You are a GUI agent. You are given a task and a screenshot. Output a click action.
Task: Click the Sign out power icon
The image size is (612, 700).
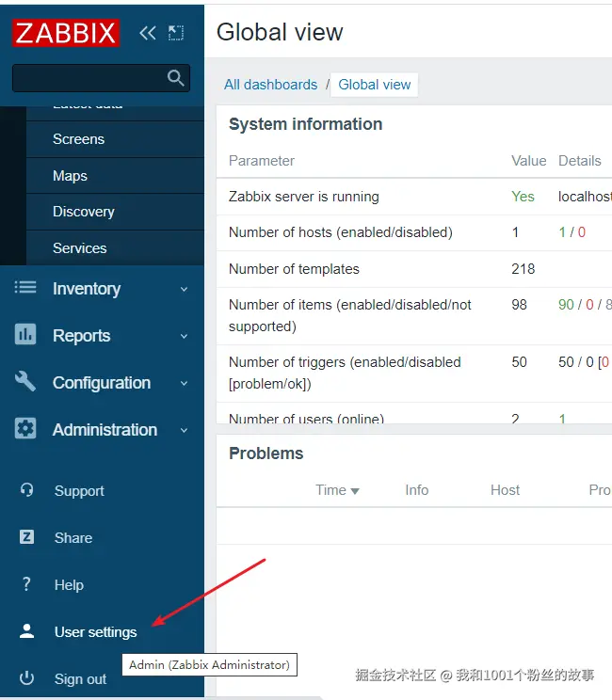click(26, 677)
